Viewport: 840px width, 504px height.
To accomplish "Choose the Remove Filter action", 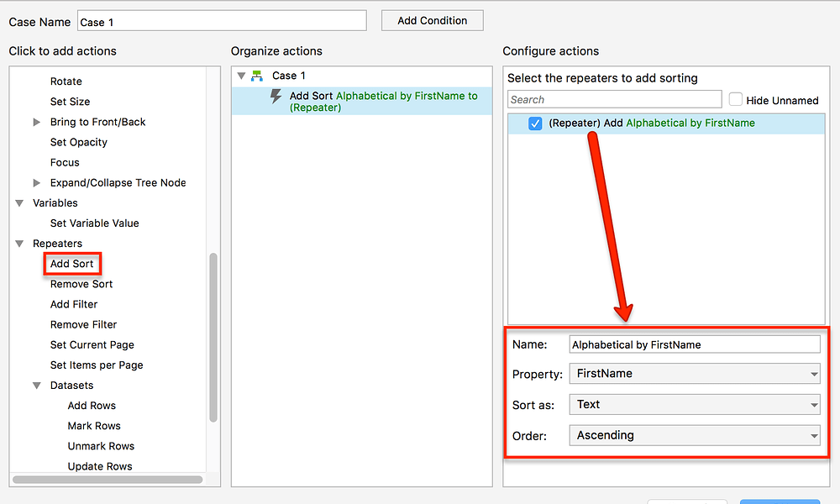I will click(83, 324).
